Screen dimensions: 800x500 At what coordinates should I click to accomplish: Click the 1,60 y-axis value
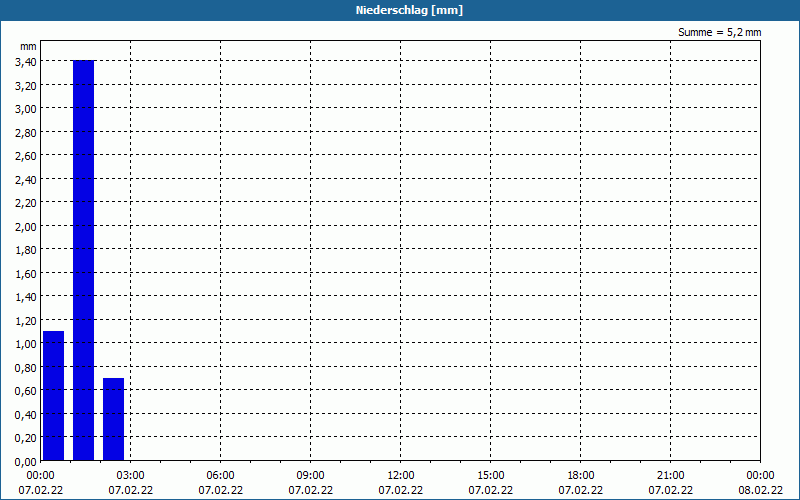(x=26, y=274)
